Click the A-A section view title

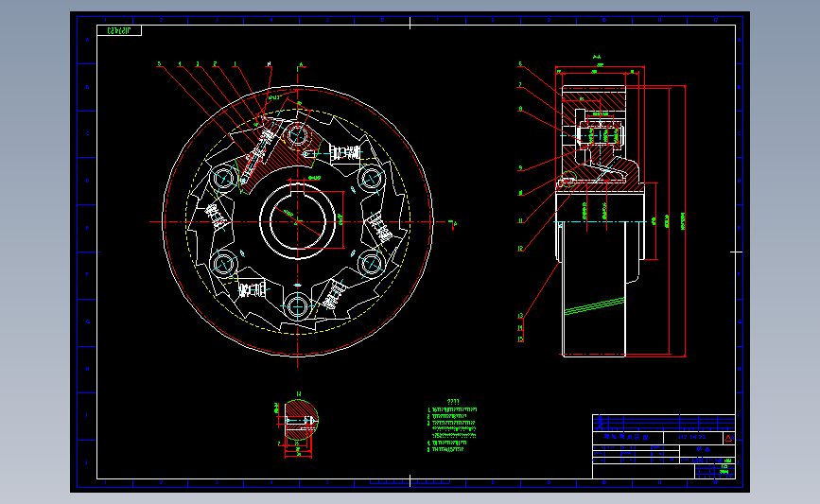click(x=597, y=57)
